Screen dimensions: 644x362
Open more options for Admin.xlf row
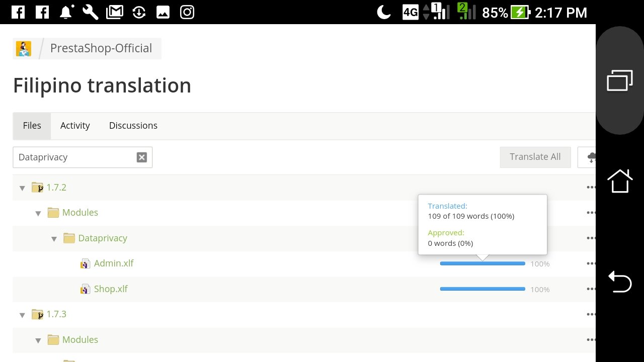click(x=591, y=263)
